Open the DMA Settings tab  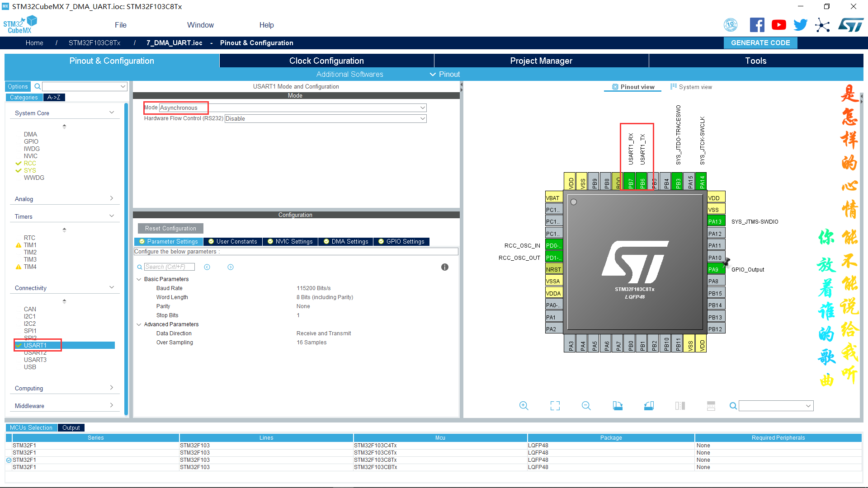click(345, 241)
